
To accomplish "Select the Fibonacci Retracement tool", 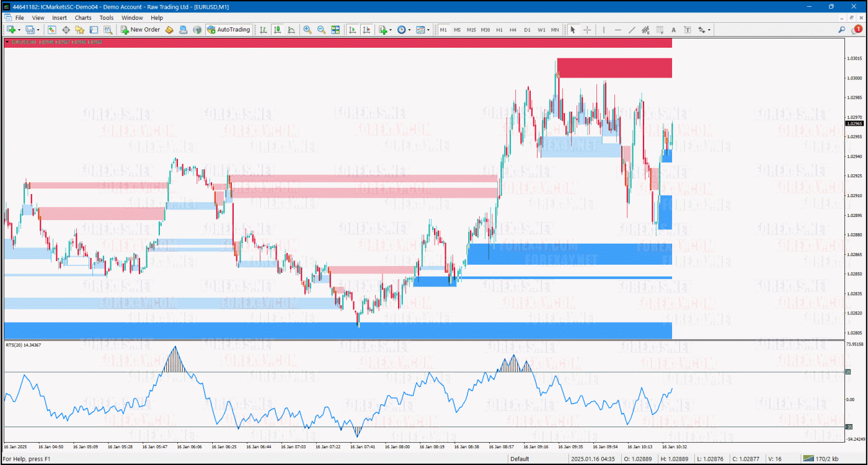I will 660,30.
